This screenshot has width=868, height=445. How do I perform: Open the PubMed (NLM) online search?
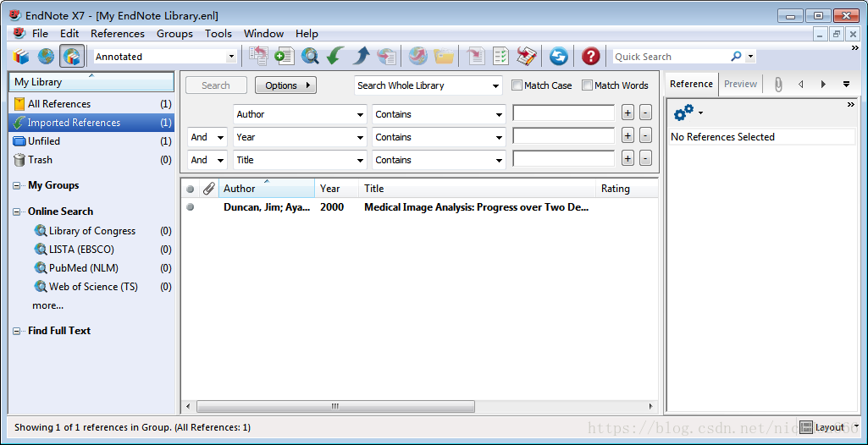(x=91, y=268)
